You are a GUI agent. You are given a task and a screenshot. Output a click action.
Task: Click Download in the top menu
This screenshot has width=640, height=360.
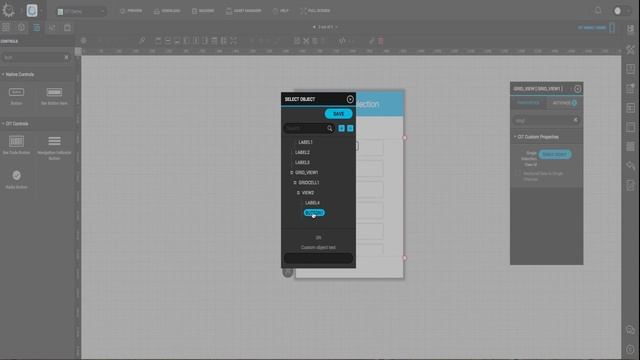point(167,11)
